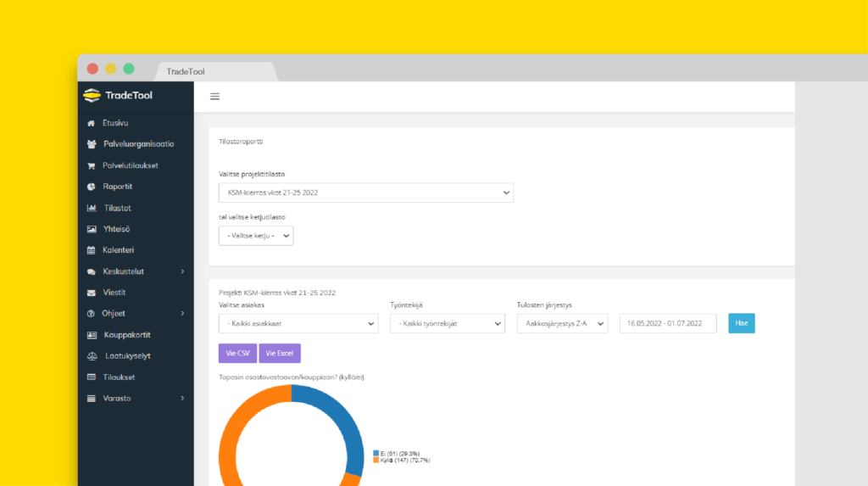Open the Kaikki työntekijät employee dropdown

click(x=447, y=323)
